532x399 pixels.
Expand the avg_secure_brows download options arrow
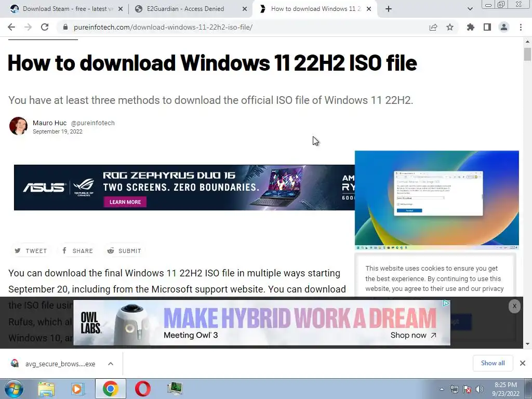111,364
